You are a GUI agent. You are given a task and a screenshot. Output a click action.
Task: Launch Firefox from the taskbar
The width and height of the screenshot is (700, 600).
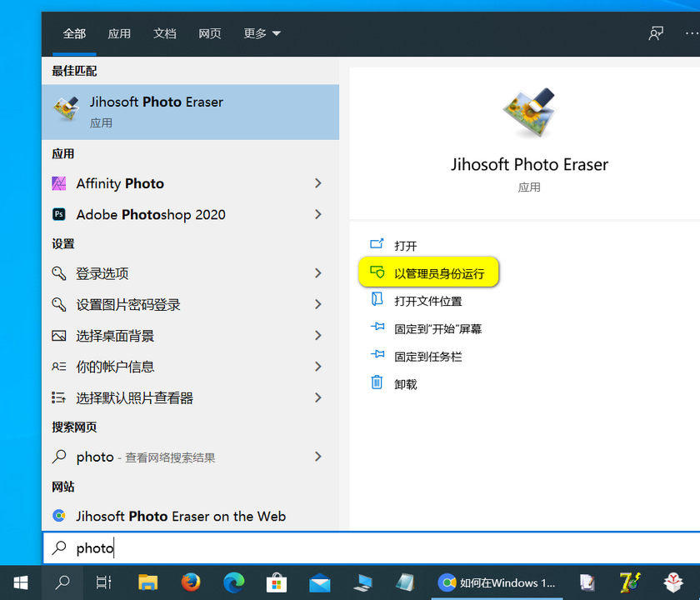191,582
